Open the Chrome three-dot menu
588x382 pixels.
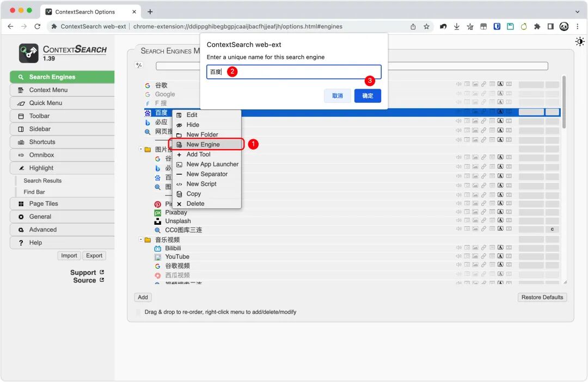578,27
